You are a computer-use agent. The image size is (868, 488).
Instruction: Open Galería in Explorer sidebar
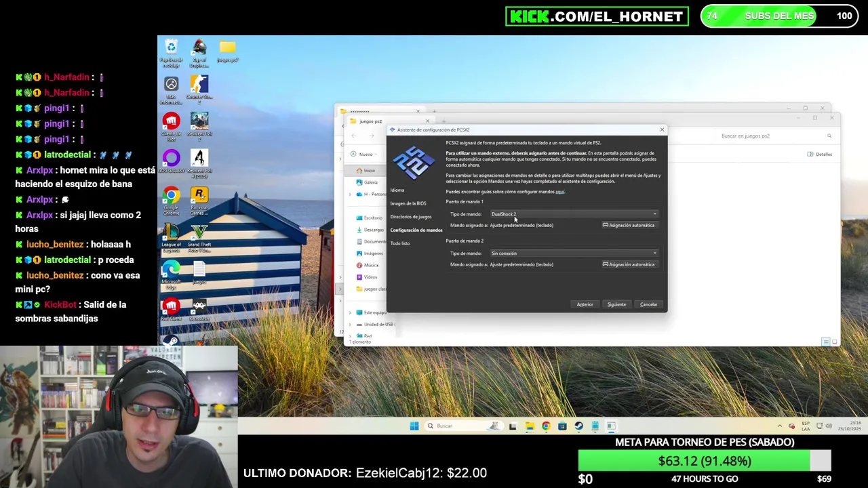pyautogui.click(x=366, y=182)
